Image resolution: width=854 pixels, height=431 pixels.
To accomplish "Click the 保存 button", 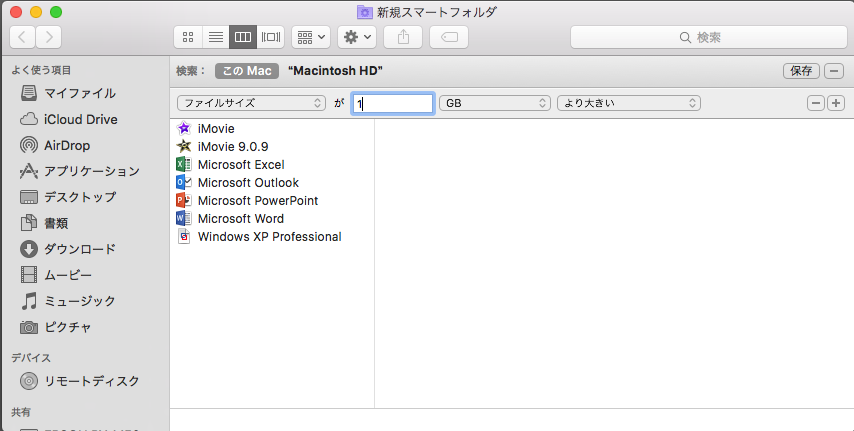I will tap(801, 71).
